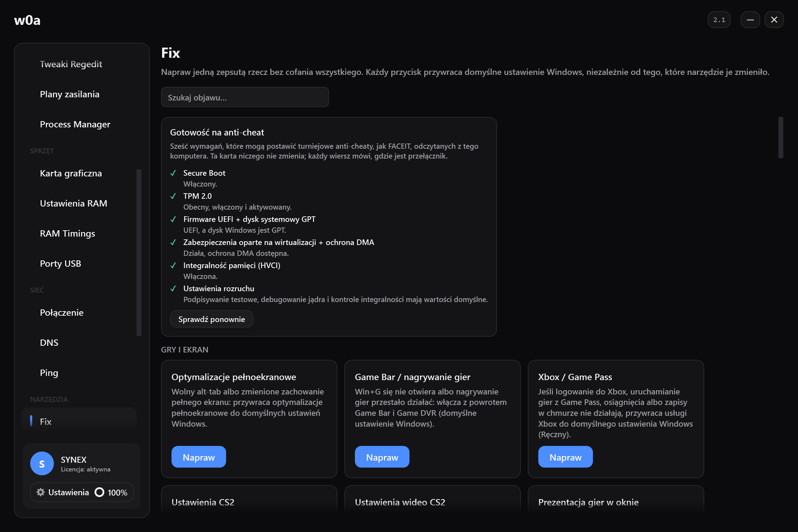798x532 pixels.
Task: Click the Integralność pamięci checkmark icon
Action: click(x=173, y=265)
